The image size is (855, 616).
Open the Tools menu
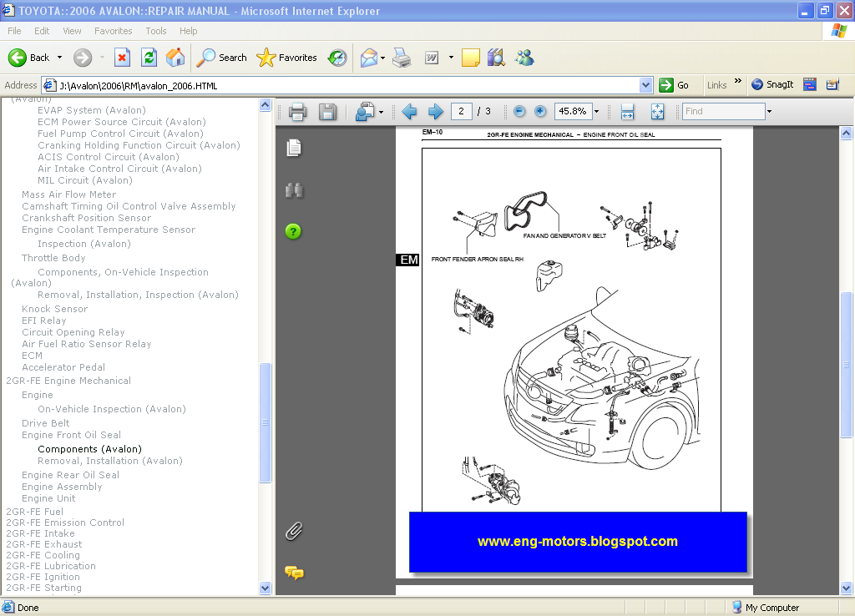pyautogui.click(x=156, y=31)
